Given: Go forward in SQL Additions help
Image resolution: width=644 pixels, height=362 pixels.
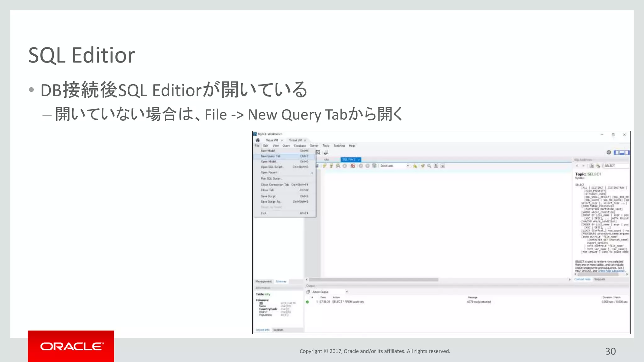Looking at the screenshot, I should point(584,166).
